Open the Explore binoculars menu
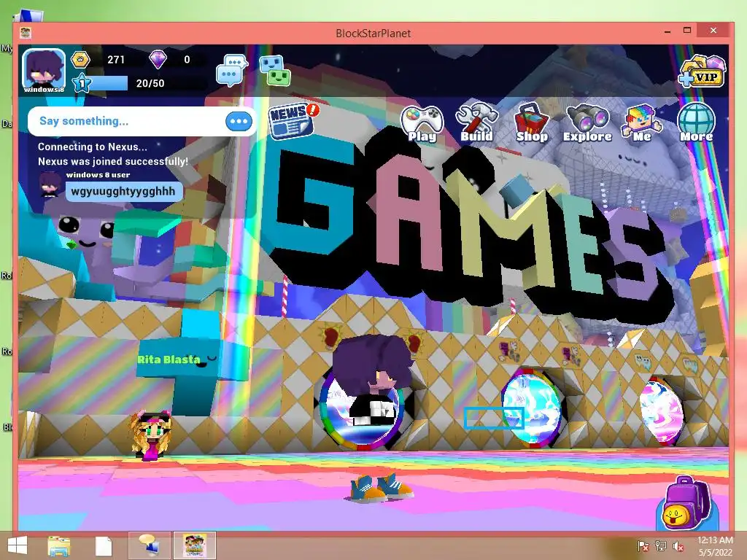The height and width of the screenshot is (560, 747). [587, 124]
